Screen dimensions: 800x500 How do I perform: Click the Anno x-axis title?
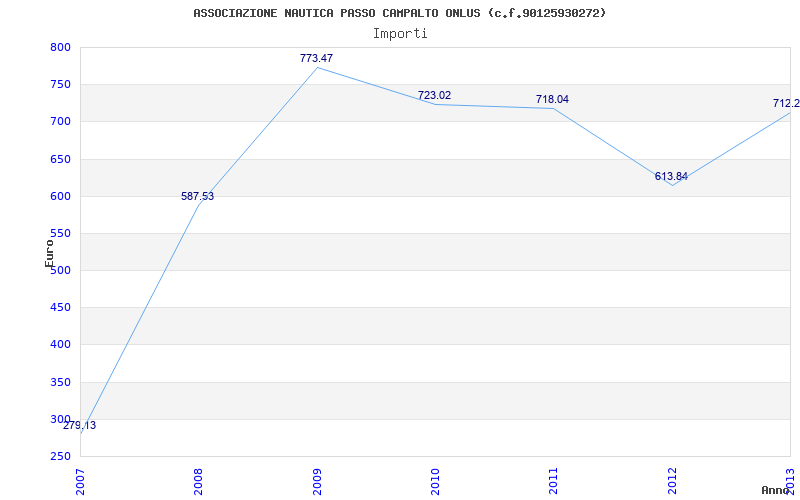(x=775, y=491)
